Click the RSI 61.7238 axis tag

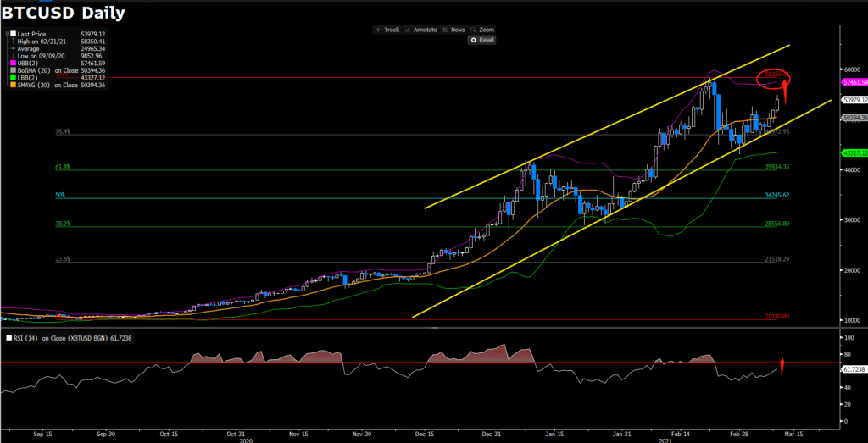[853, 369]
